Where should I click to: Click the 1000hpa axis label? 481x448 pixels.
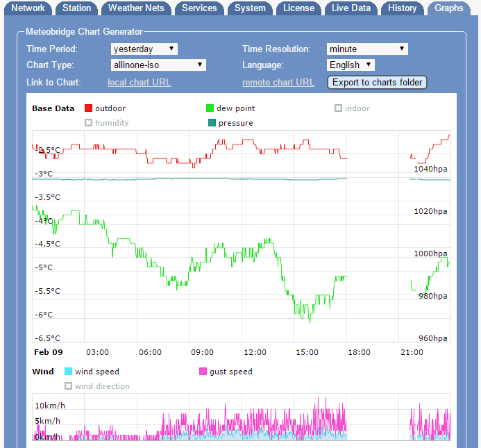[430, 254]
